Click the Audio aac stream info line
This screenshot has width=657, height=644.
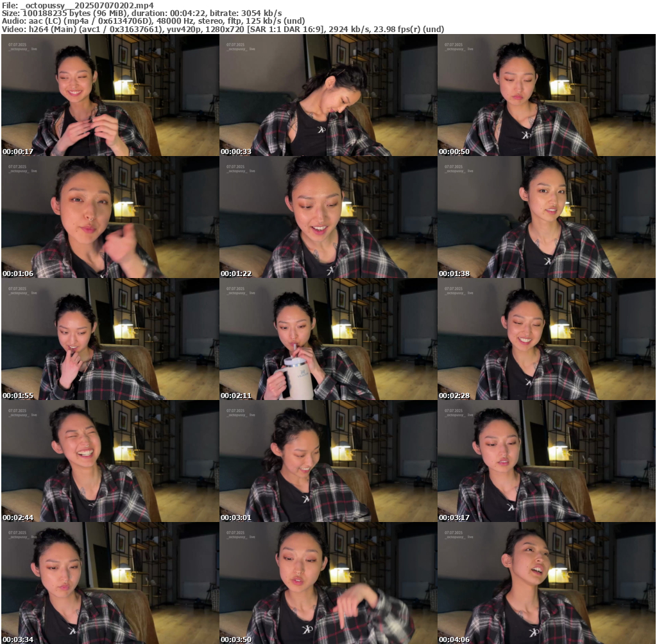point(153,21)
